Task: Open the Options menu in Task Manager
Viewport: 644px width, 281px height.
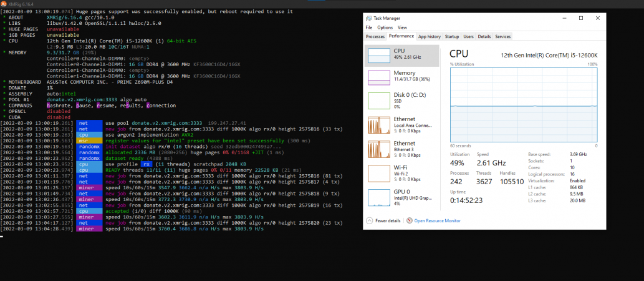Action: click(x=385, y=27)
